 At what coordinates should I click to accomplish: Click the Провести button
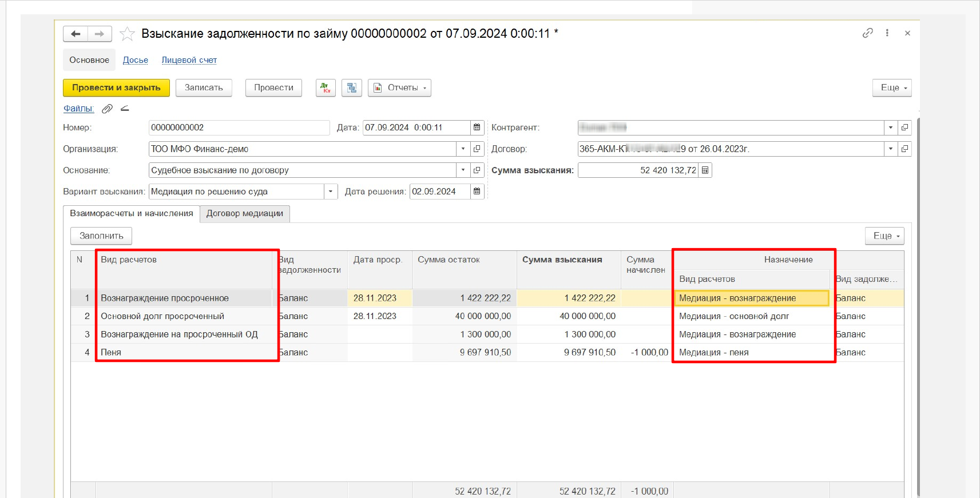(x=274, y=87)
